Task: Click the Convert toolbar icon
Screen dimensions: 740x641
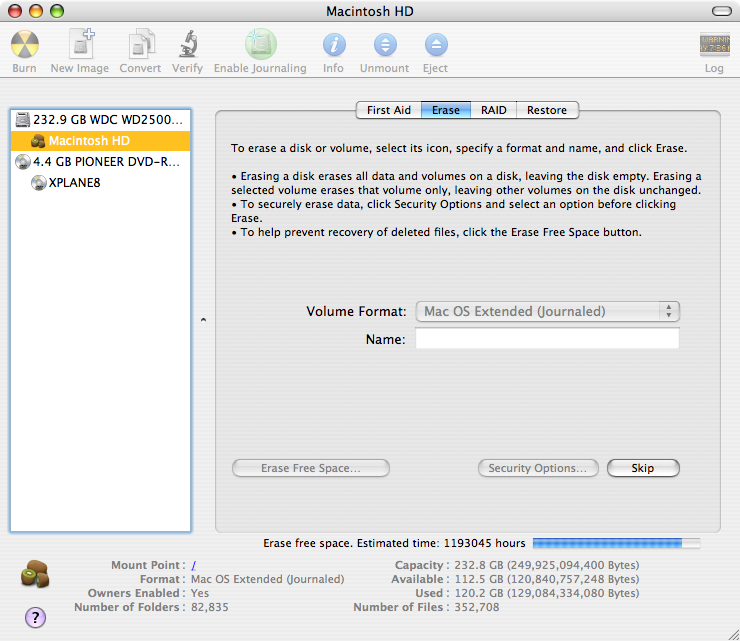Action: click(141, 43)
